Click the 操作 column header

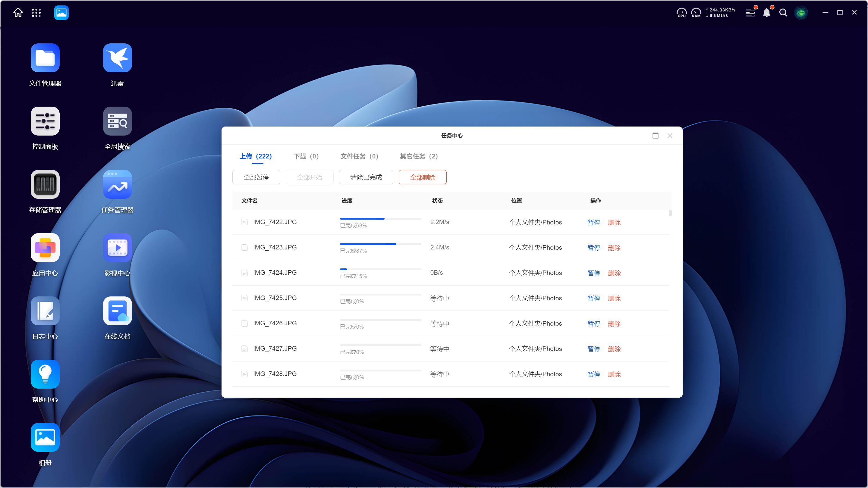pyautogui.click(x=596, y=200)
